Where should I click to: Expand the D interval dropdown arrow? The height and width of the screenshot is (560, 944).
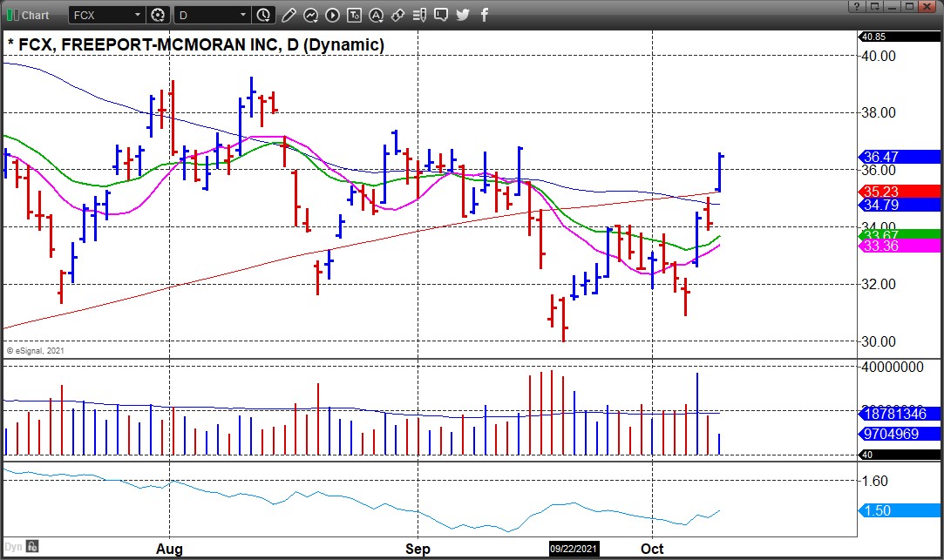tap(243, 15)
